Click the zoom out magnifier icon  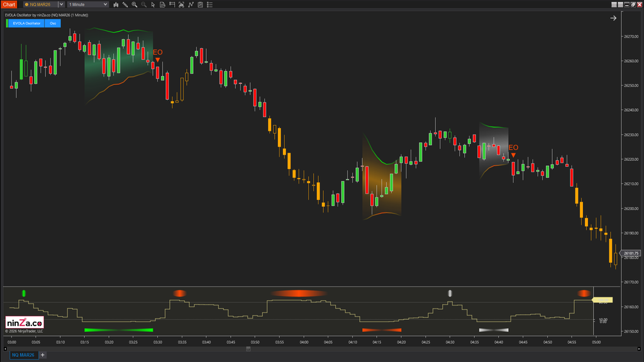click(144, 4)
